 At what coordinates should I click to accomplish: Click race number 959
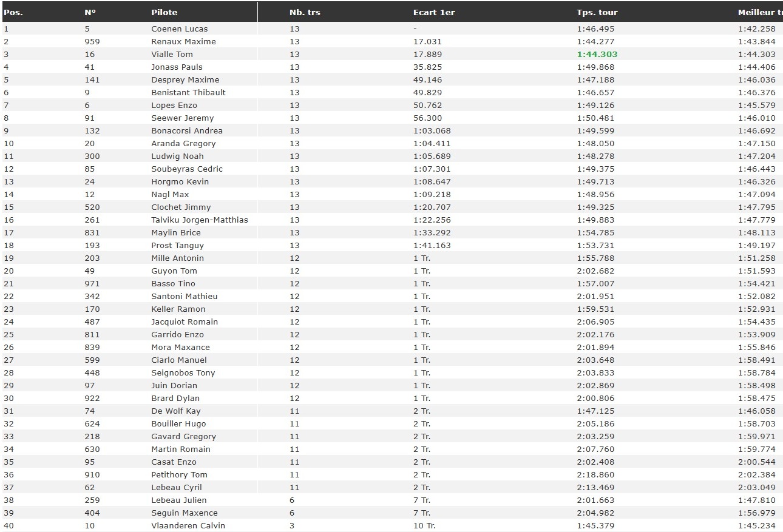(92, 42)
